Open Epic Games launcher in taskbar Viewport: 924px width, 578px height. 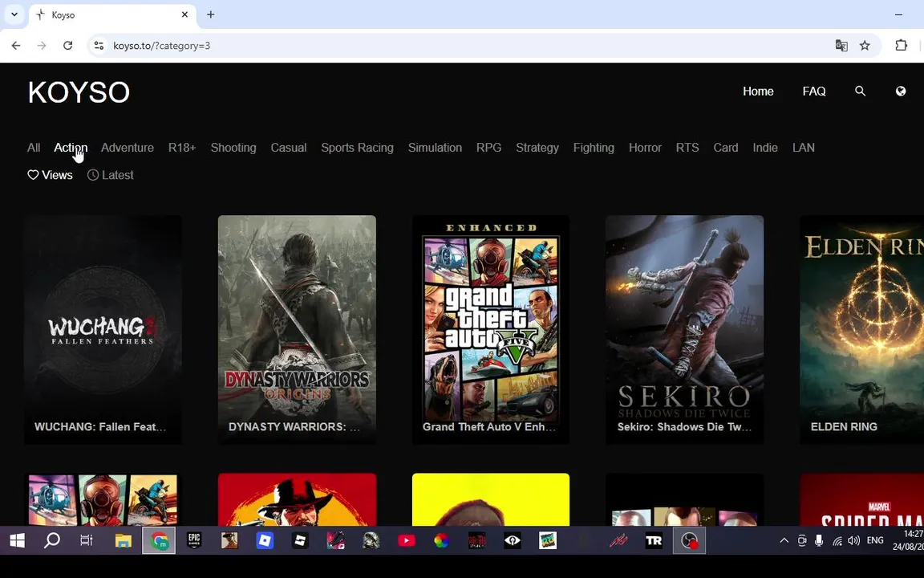pos(194,540)
